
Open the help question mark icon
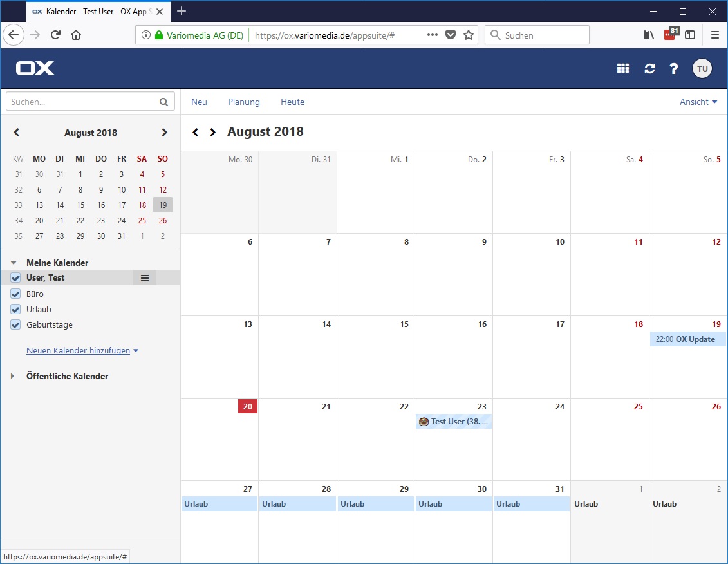[x=674, y=69]
